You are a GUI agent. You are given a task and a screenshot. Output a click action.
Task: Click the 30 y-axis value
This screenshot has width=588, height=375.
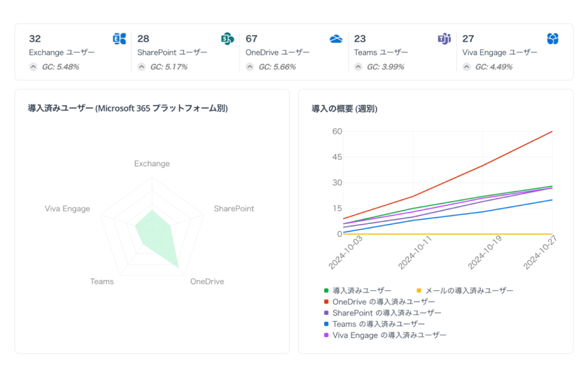click(337, 183)
